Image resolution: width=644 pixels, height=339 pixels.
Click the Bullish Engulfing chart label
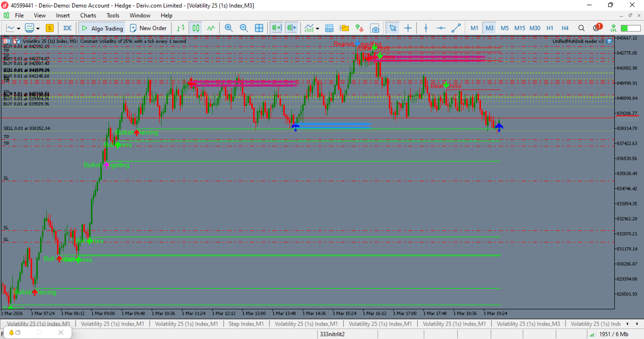(107, 165)
